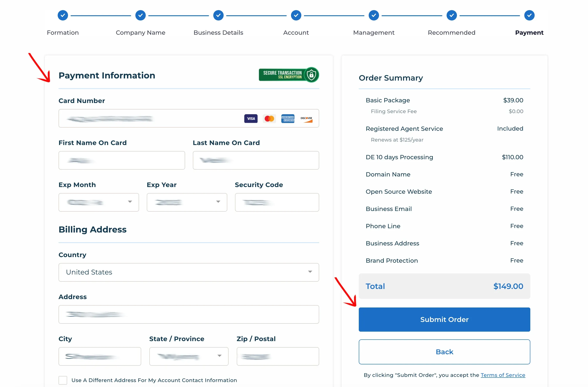The width and height of the screenshot is (588, 387).
Task: Click the Submit Order button
Action: [x=444, y=320]
